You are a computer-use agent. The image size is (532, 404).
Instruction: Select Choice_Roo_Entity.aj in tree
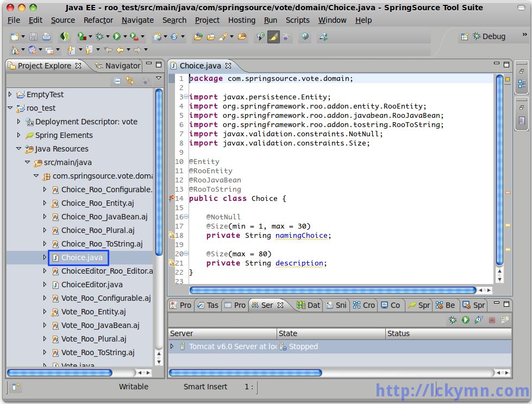(92, 203)
